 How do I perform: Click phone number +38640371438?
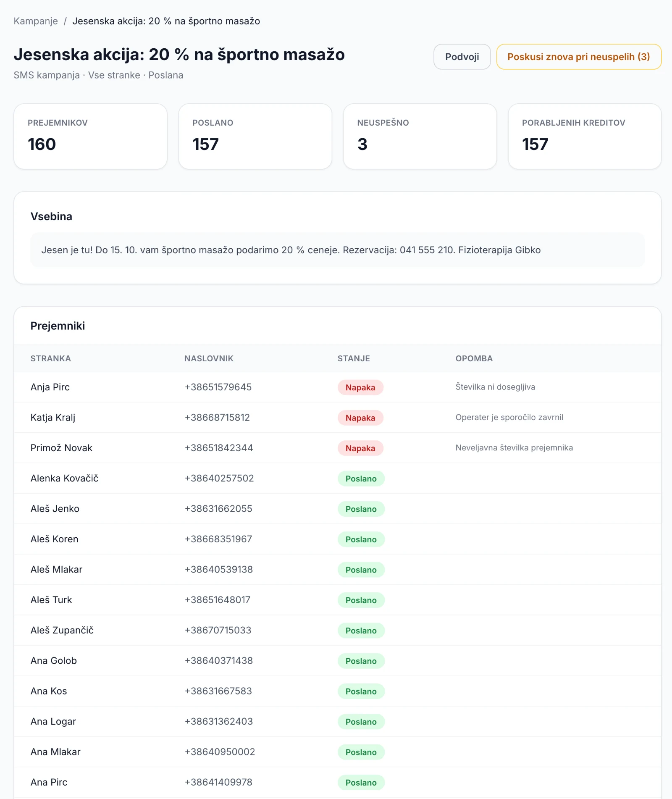coord(219,660)
